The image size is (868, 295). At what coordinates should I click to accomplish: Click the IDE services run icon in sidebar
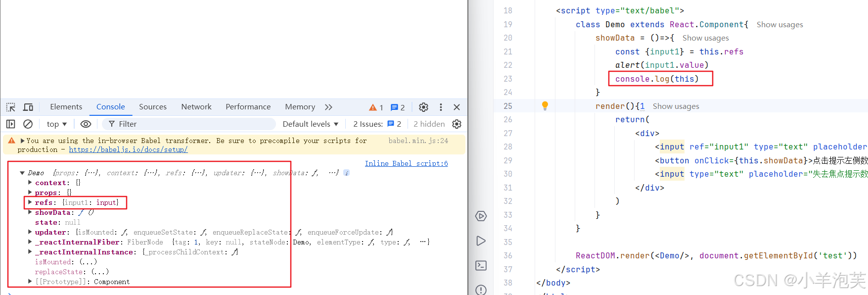coord(481,216)
